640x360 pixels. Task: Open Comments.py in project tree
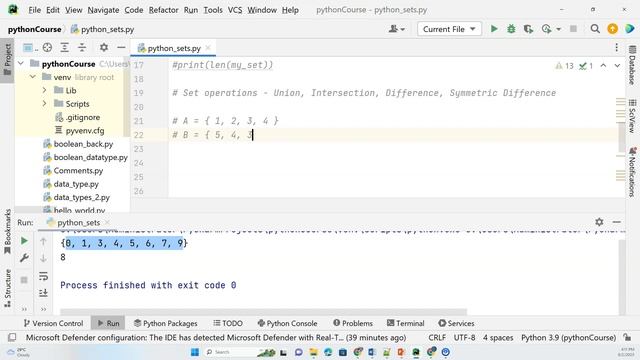pos(78,171)
